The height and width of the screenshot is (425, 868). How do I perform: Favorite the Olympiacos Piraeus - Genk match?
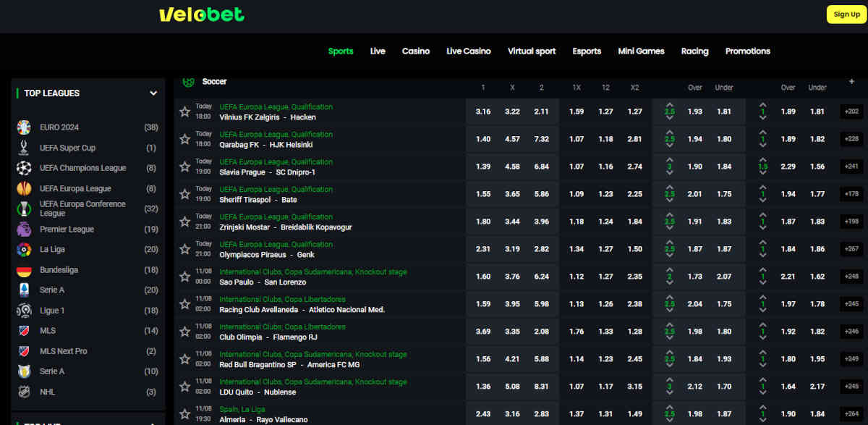(184, 249)
